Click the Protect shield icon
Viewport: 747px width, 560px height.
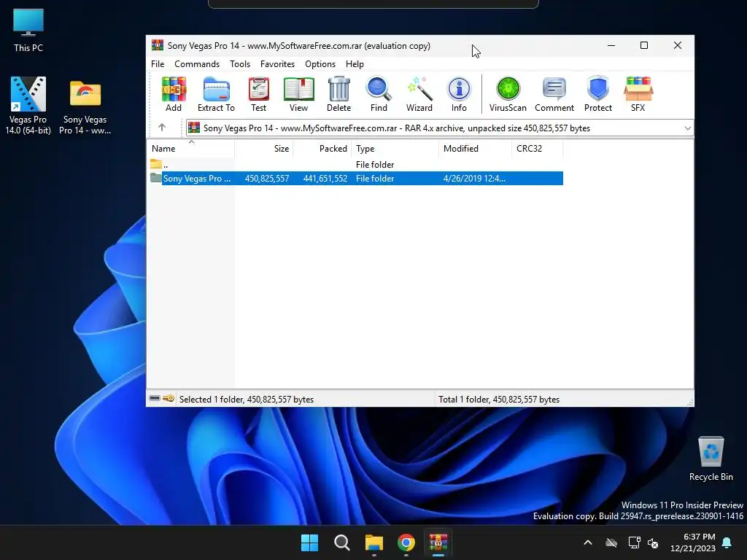[598, 94]
